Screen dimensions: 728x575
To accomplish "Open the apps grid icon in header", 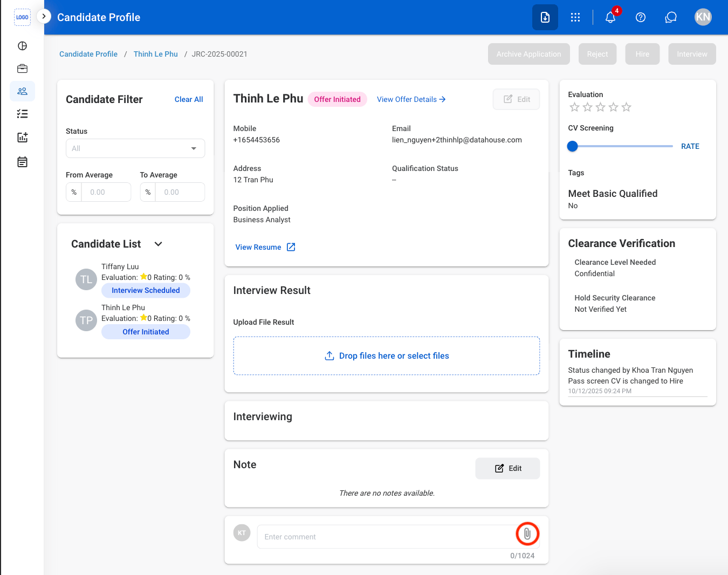I will (575, 17).
